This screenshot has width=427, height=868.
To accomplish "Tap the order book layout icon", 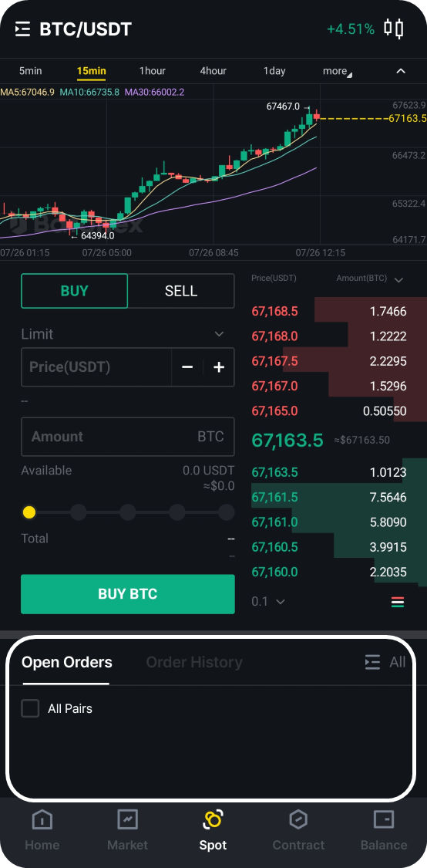I will 398,603.
